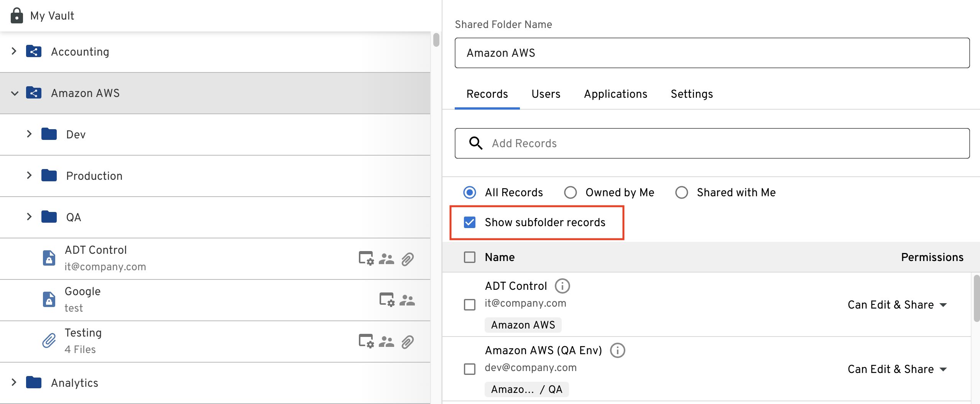Click the Google row sharing settings icon

[x=387, y=300]
